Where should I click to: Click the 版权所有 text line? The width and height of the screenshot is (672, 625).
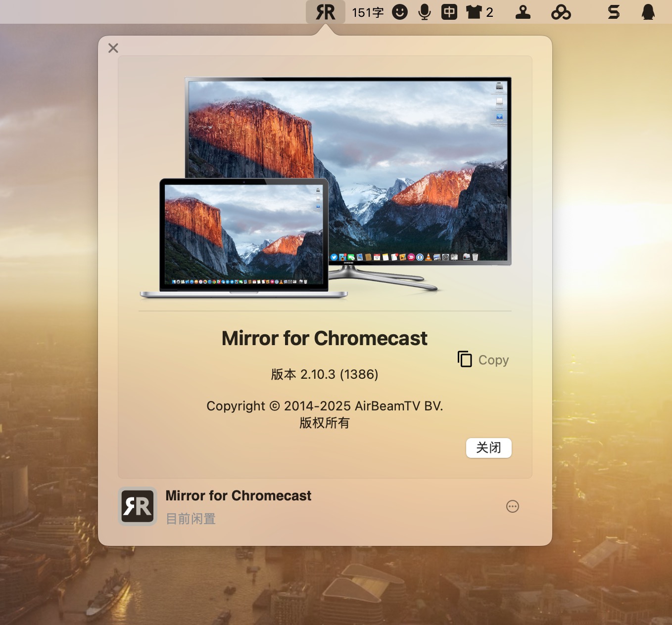pos(325,423)
